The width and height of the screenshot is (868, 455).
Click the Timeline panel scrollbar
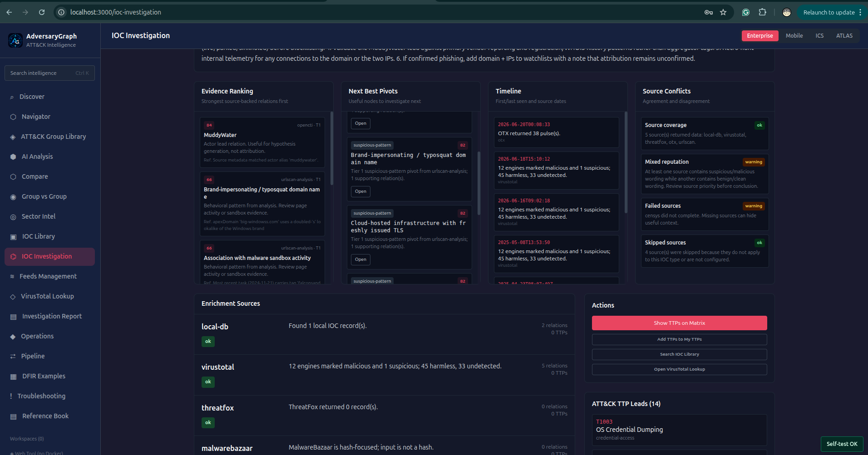626,162
